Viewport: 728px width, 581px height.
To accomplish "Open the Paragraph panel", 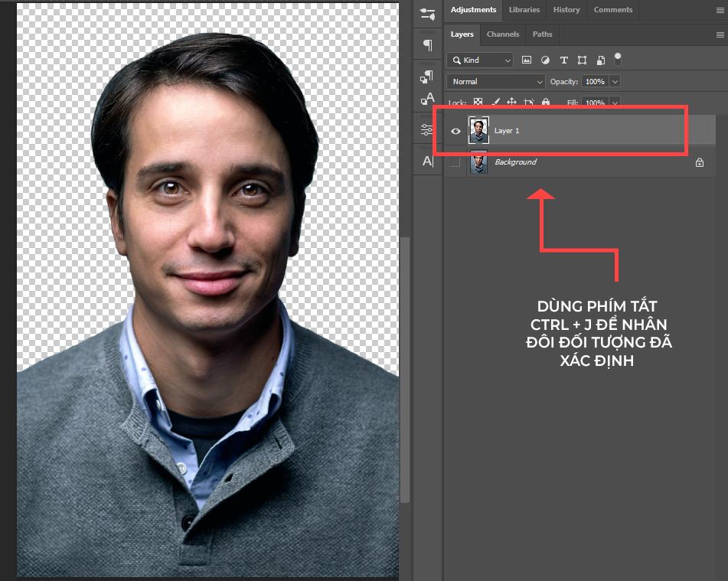I will [x=427, y=44].
